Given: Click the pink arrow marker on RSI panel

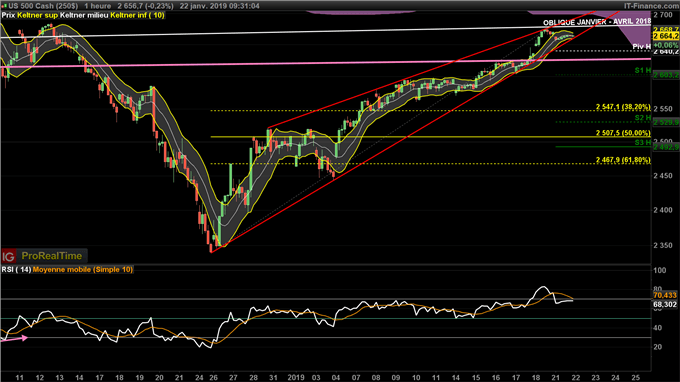Looking at the screenshot, I should click(x=15, y=338).
